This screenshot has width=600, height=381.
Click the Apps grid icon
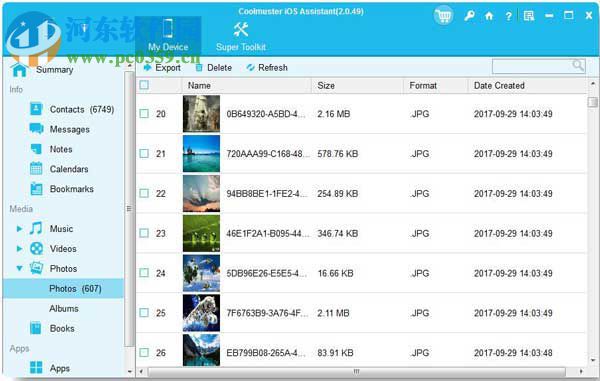point(36,368)
